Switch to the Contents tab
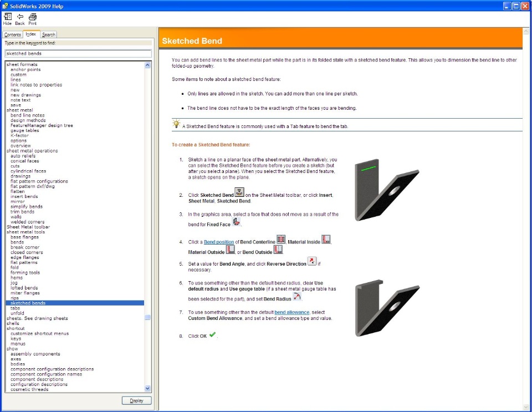532x412 pixels. pos(13,34)
